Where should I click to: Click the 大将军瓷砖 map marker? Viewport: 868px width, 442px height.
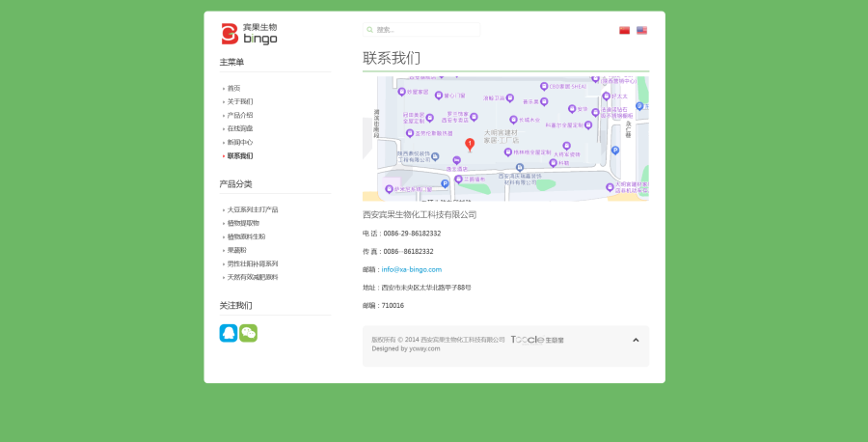click(x=566, y=147)
